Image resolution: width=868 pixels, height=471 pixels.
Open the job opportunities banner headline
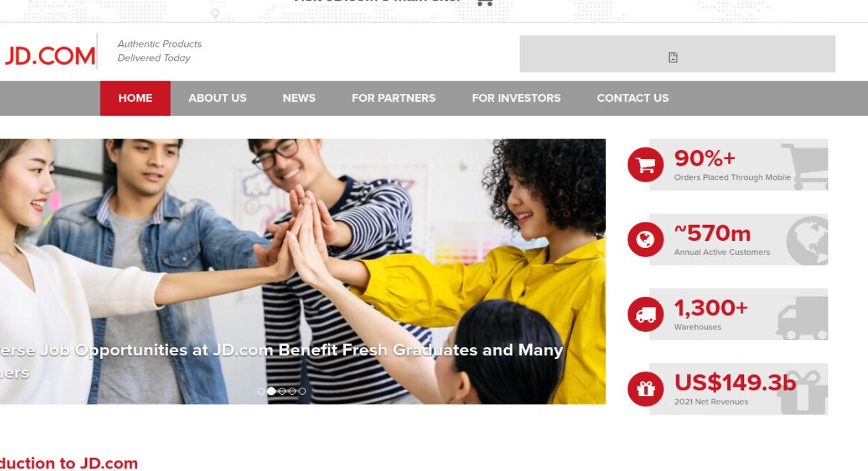click(281, 360)
